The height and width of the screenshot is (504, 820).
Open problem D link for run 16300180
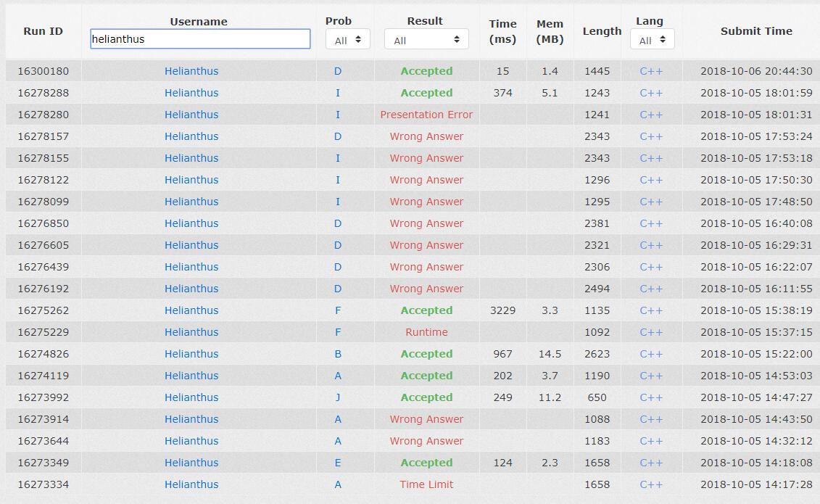pos(338,71)
